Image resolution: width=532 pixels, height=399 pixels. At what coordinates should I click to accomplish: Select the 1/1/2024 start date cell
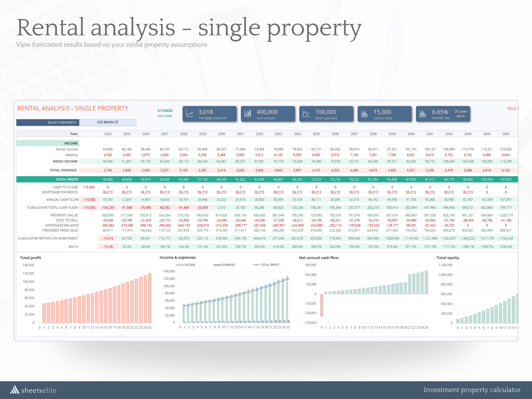pos(165,111)
